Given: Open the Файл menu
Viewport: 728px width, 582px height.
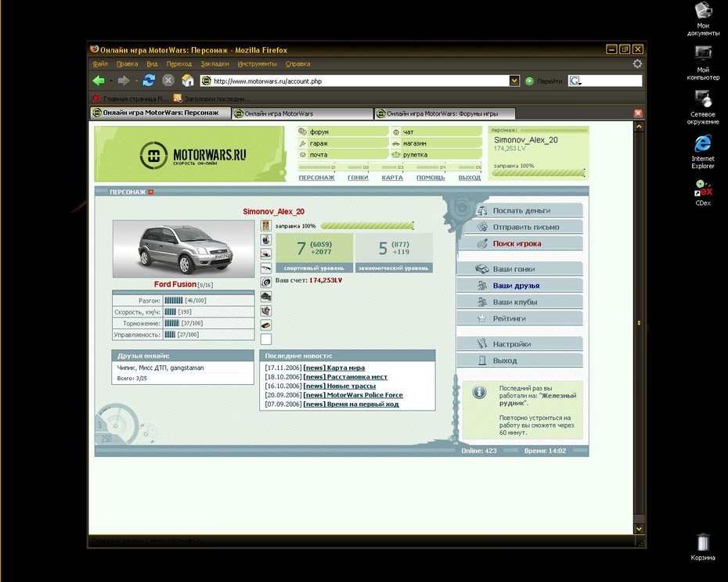Looking at the screenshot, I should tap(100, 63).
